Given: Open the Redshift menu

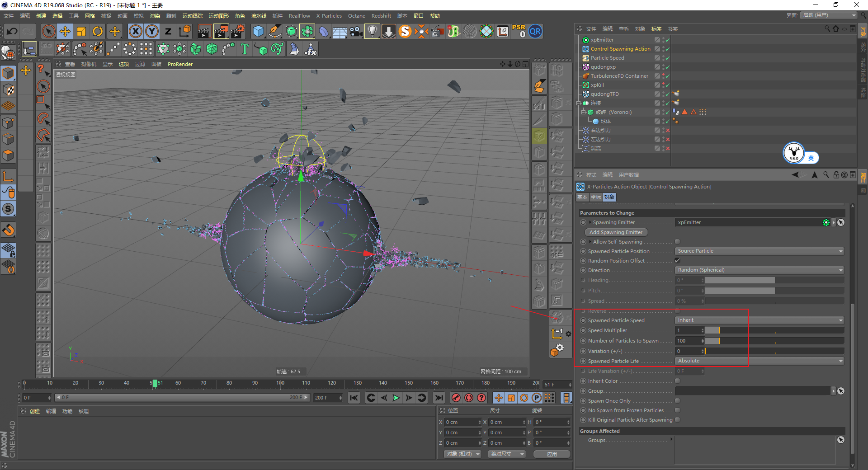Looking at the screenshot, I should [381, 16].
